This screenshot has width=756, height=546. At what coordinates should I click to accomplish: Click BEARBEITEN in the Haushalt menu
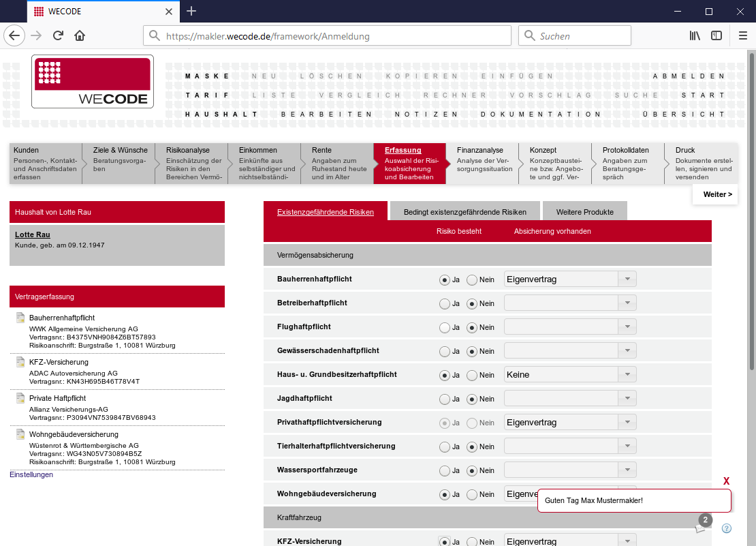(326, 115)
